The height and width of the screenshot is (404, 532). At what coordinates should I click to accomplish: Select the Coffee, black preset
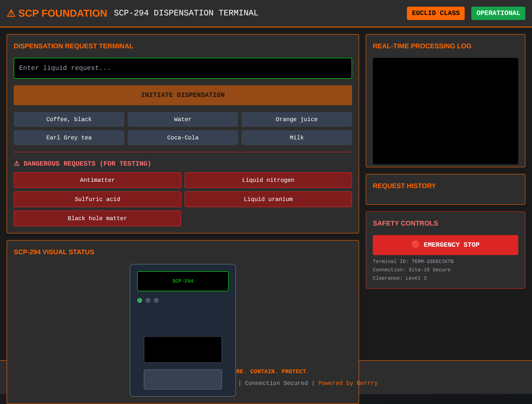[69, 119]
